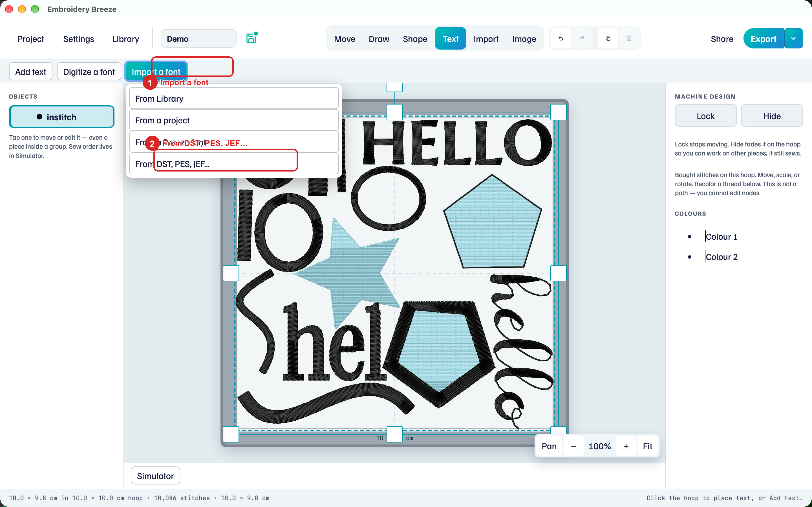Open the Simulator
Screen dimensions: 812x507
155,475
